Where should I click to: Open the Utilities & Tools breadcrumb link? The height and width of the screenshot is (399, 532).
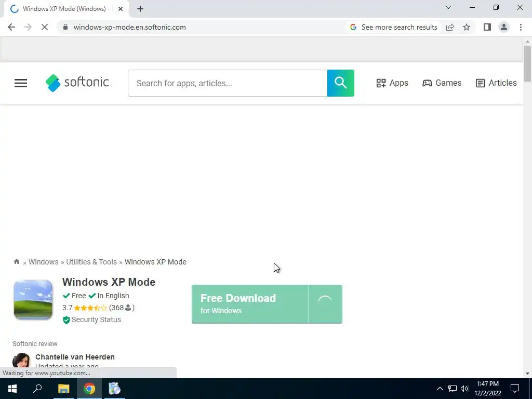click(91, 262)
